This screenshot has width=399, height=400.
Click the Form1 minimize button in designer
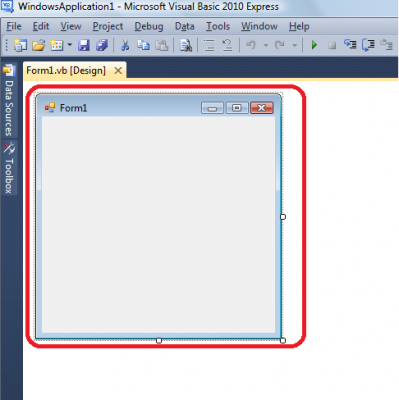pyautogui.click(x=212, y=108)
